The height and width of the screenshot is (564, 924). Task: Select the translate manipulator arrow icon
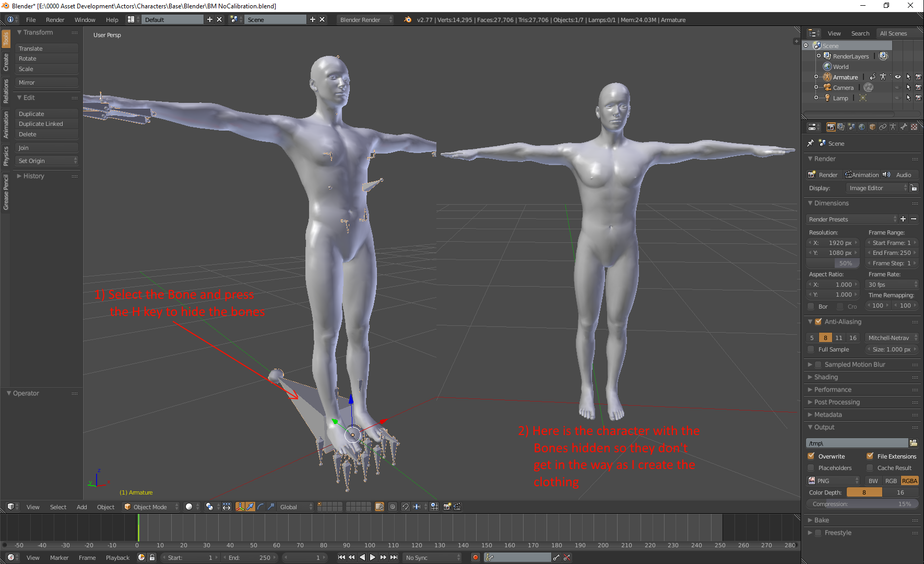coord(250,507)
